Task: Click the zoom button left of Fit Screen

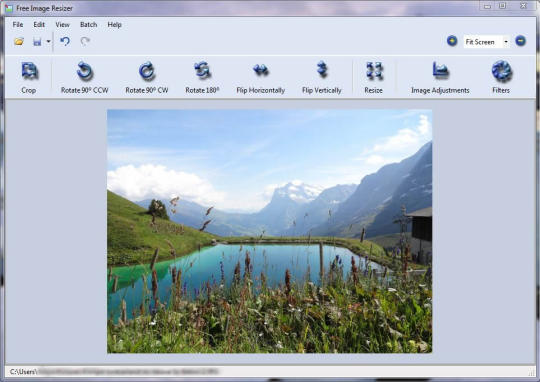Action: click(x=452, y=41)
